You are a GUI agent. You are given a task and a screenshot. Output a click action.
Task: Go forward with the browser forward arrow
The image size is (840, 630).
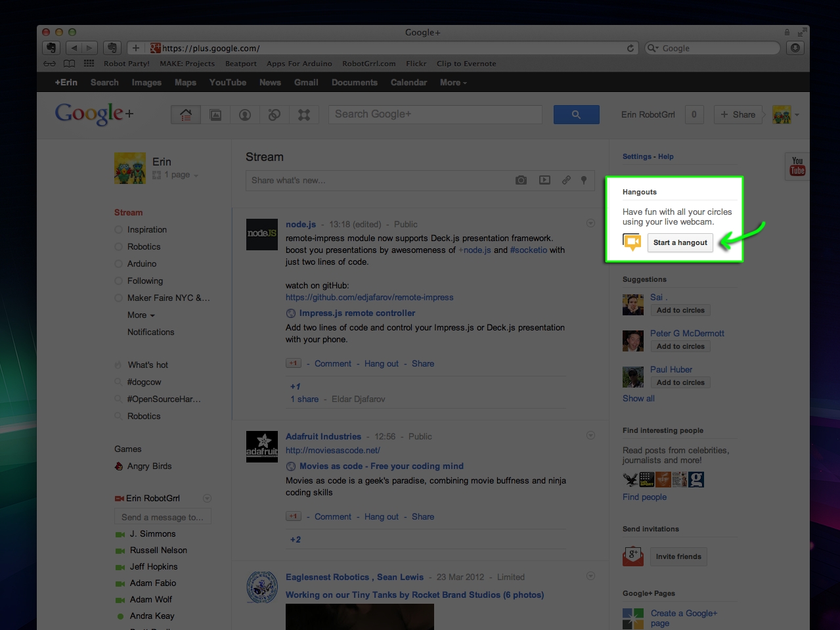89,48
